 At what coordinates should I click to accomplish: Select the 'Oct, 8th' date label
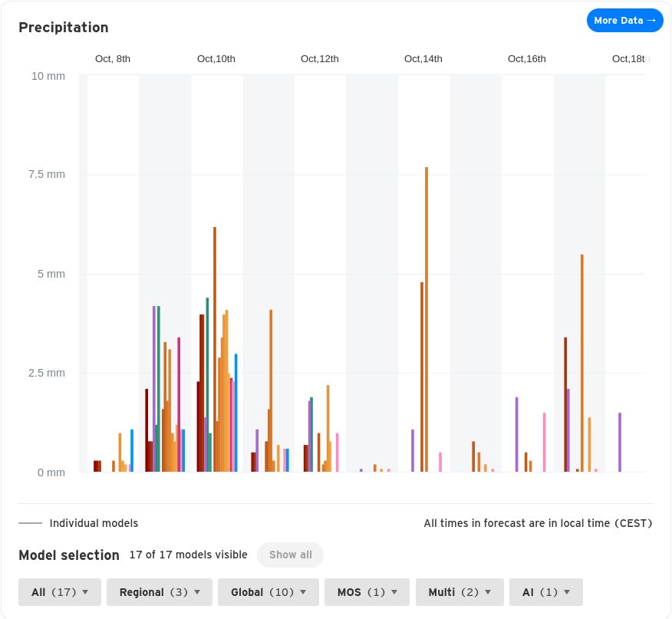coord(113,59)
